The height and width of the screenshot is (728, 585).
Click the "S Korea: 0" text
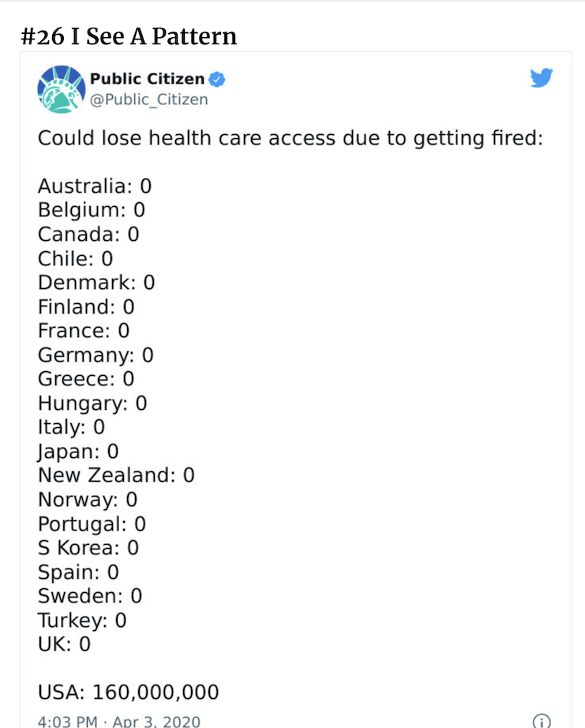coord(88,547)
